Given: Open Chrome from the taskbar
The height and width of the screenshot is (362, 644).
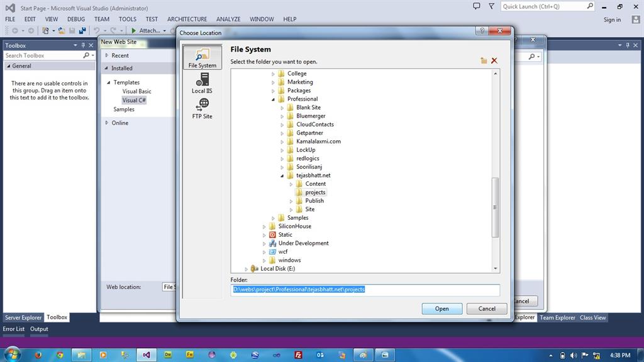Looking at the screenshot, I should coord(60,355).
